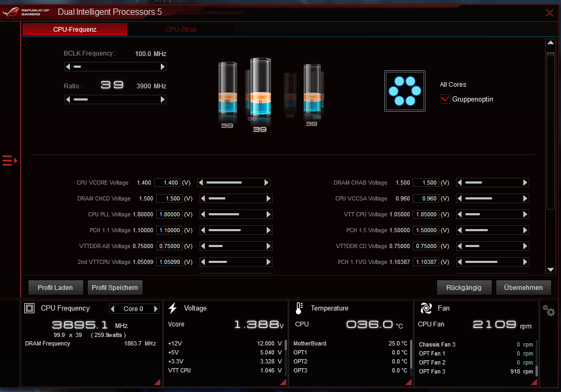Viewport: 561px width, 392px height.
Task: Increase BCLK Frequency with right arrow
Action: coord(163,67)
